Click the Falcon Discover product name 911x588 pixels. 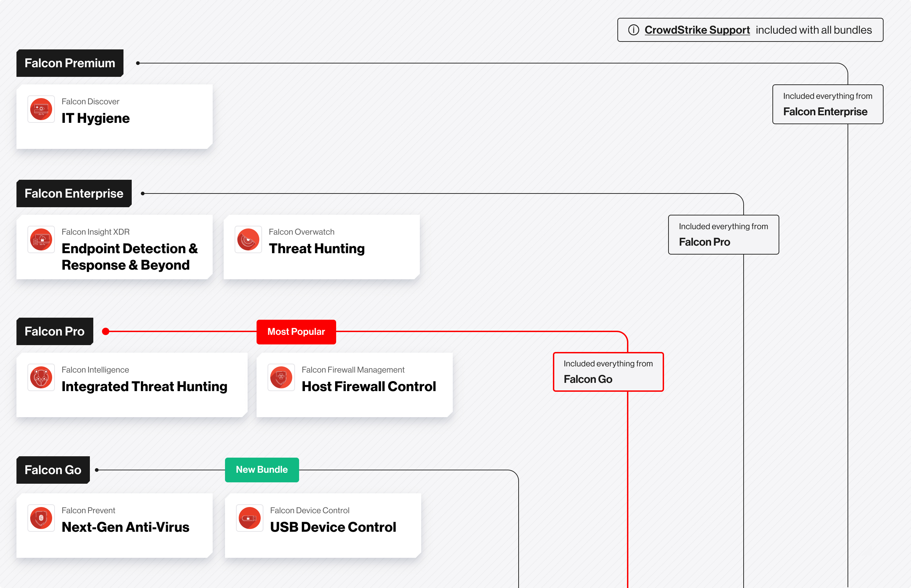click(91, 102)
